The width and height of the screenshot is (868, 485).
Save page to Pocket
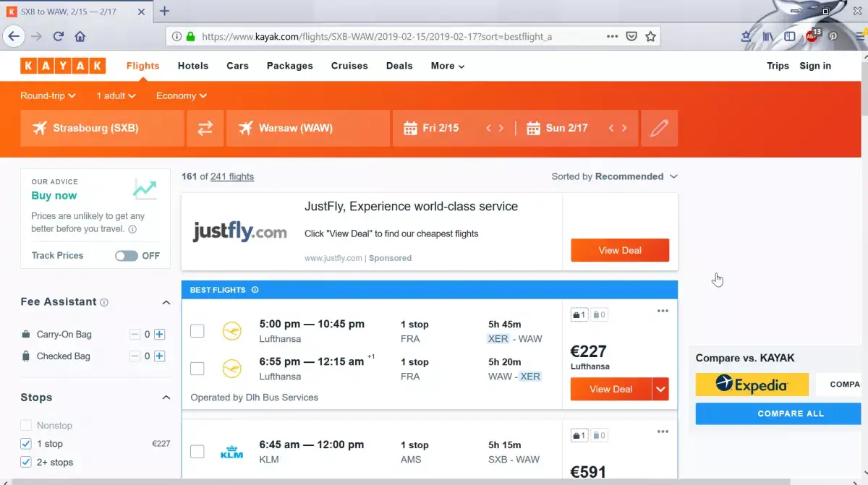(631, 36)
